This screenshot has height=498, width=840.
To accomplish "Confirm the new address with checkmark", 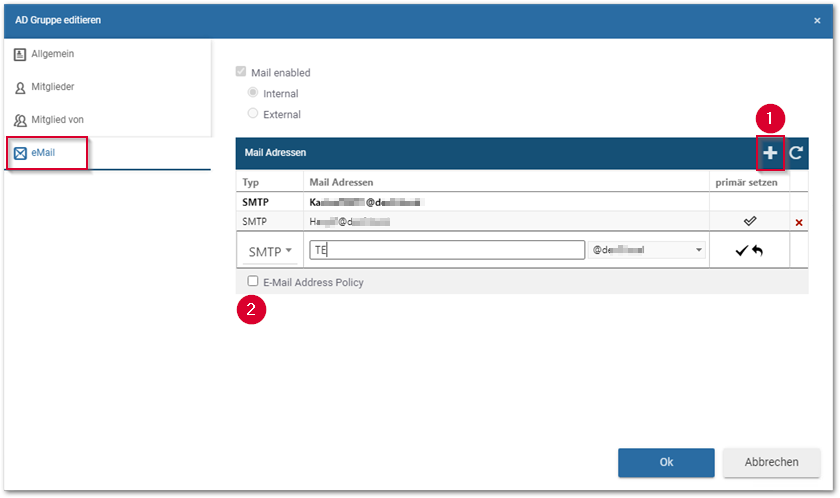I will [741, 250].
